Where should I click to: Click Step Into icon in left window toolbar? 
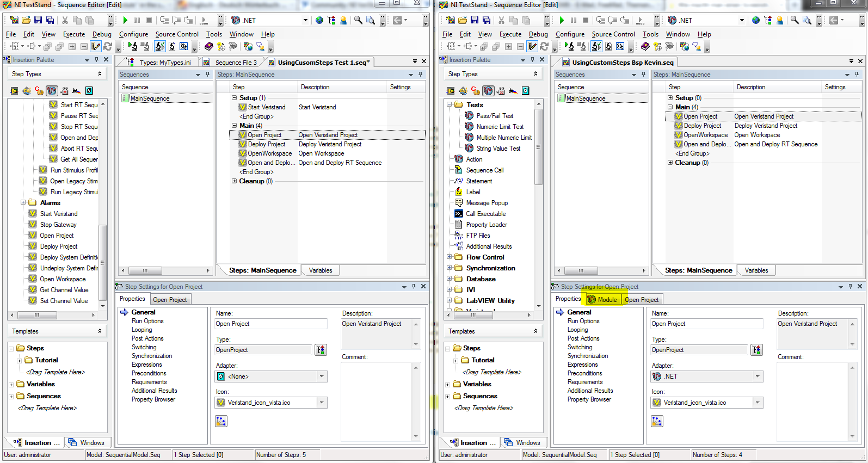tap(164, 20)
